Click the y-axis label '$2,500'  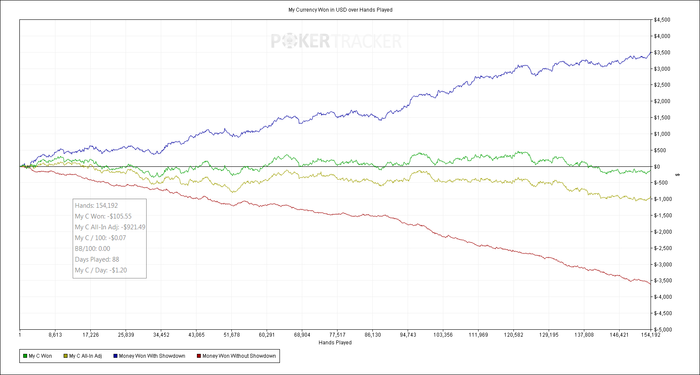click(662, 85)
